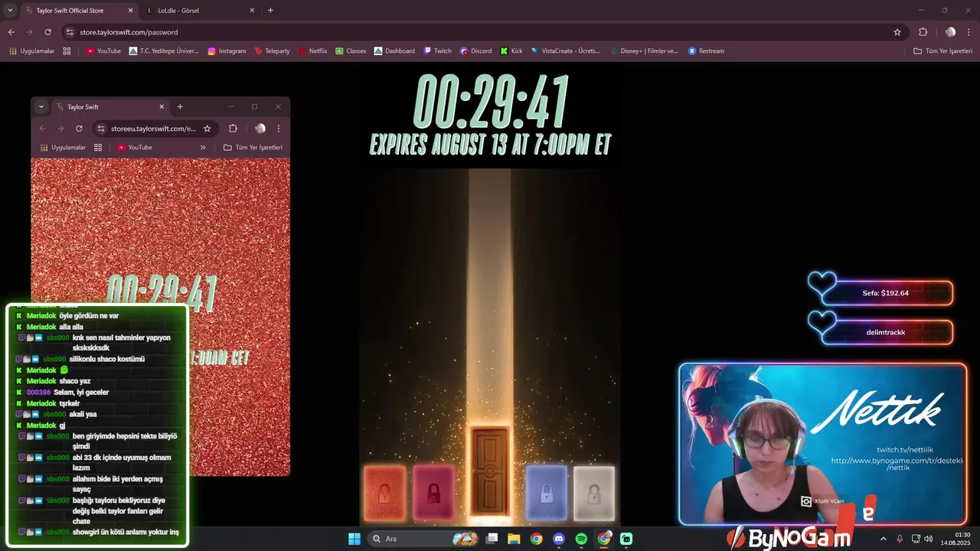Image resolution: width=980 pixels, height=551 pixels.
Task: Open the Restream bookmark
Action: tap(706, 51)
